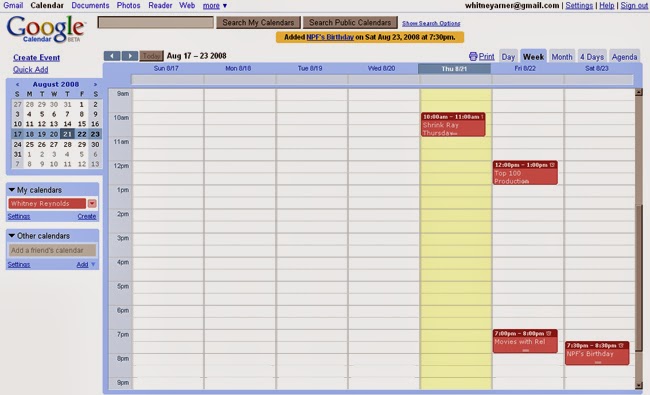The image size is (650, 395).
Task: Click the Thu 8/21 column header
Action: 454,69
